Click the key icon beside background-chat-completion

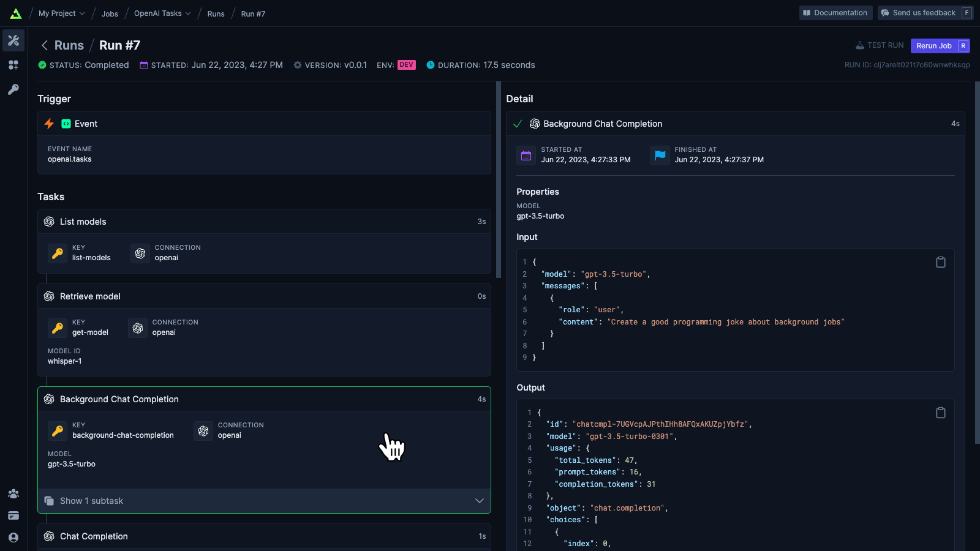[x=58, y=430]
